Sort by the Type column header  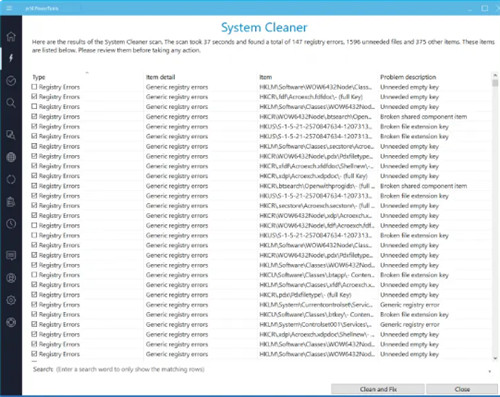39,77
